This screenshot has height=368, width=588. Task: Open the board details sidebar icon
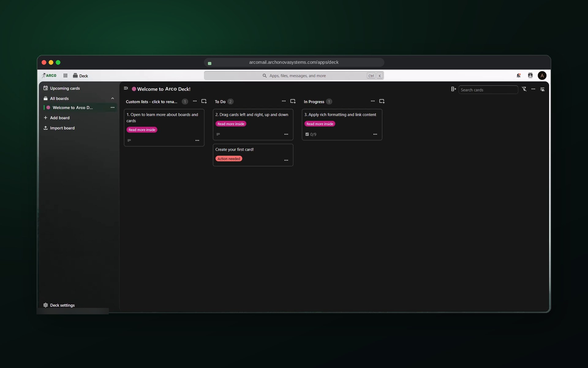pos(542,89)
